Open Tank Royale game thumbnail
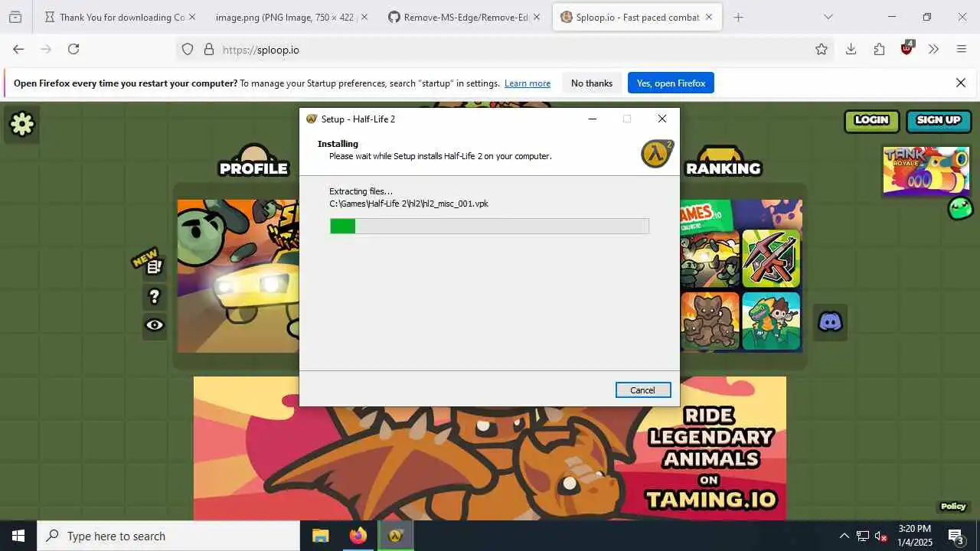980x551 pixels. (926, 170)
